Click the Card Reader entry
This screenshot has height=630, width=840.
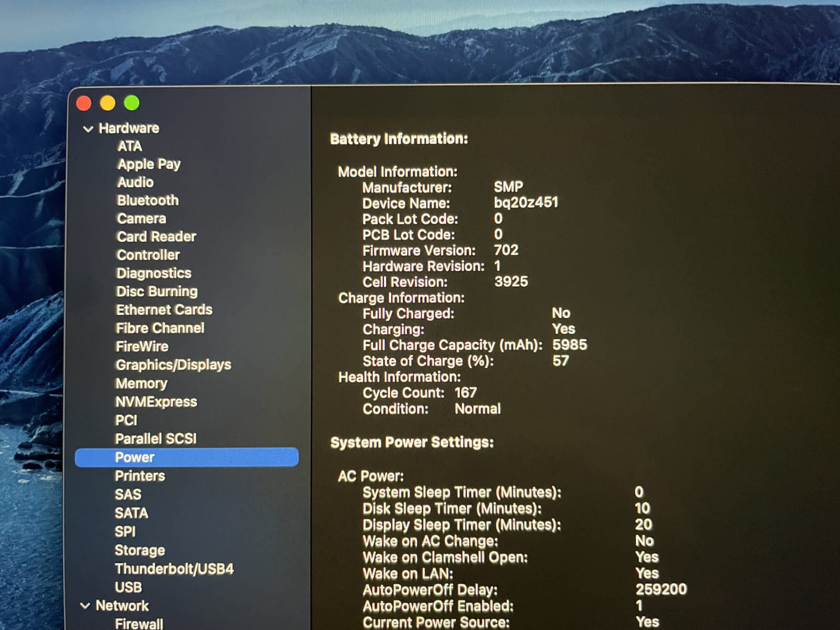pos(157,237)
